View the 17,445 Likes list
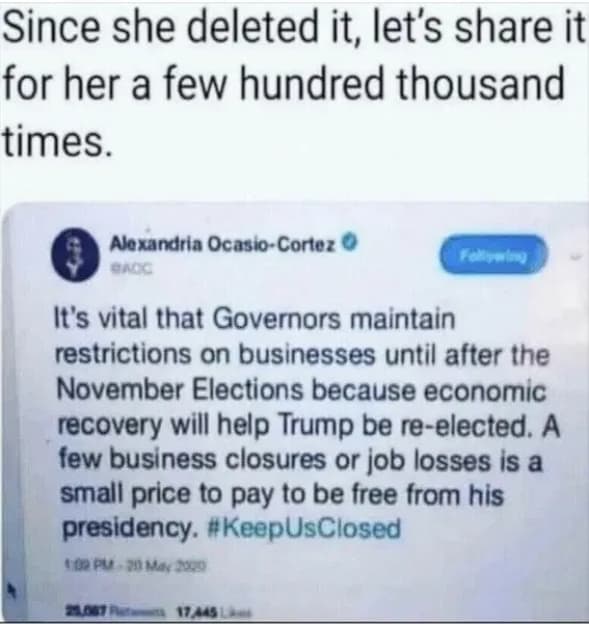589x624 pixels. [215, 610]
